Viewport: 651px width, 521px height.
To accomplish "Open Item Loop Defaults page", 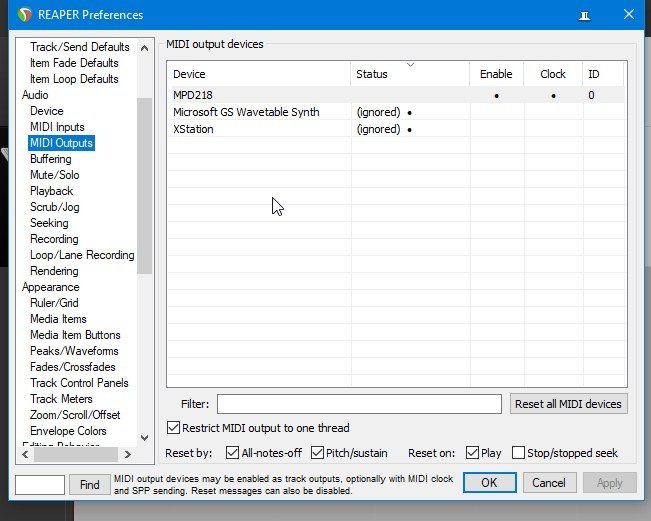I will [74, 79].
